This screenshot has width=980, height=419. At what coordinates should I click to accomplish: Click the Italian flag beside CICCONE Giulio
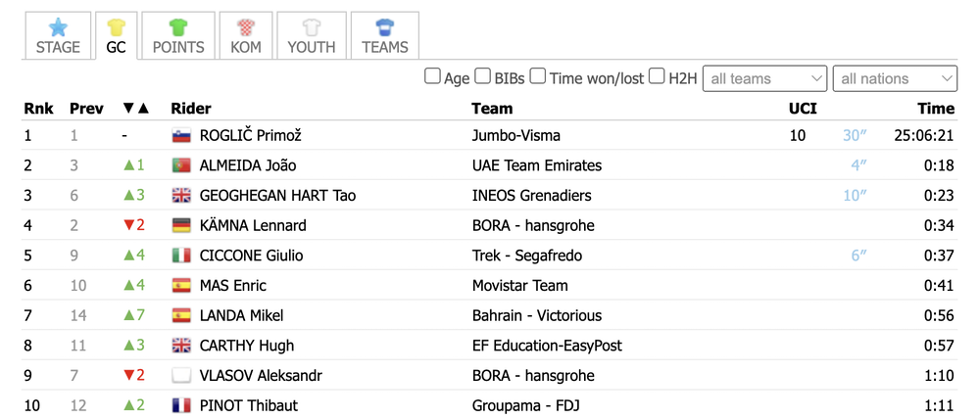click(181, 256)
